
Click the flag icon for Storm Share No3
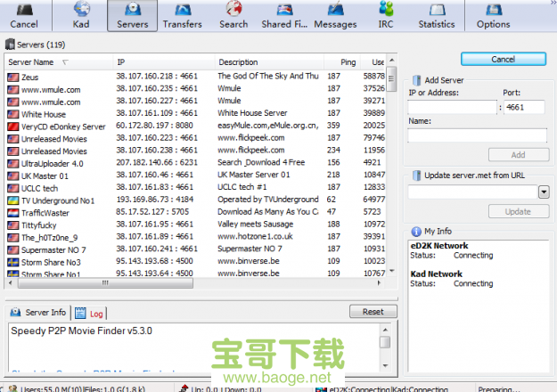(x=13, y=263)
